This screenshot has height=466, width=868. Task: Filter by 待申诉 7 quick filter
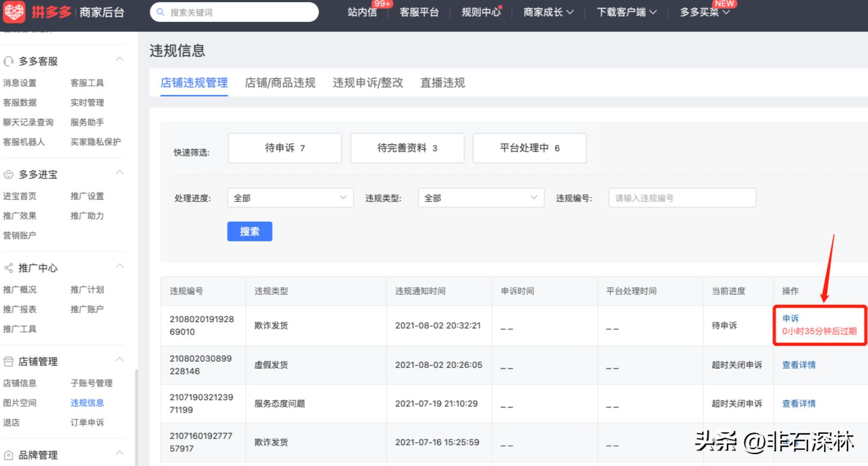click(x=285, y=148)
